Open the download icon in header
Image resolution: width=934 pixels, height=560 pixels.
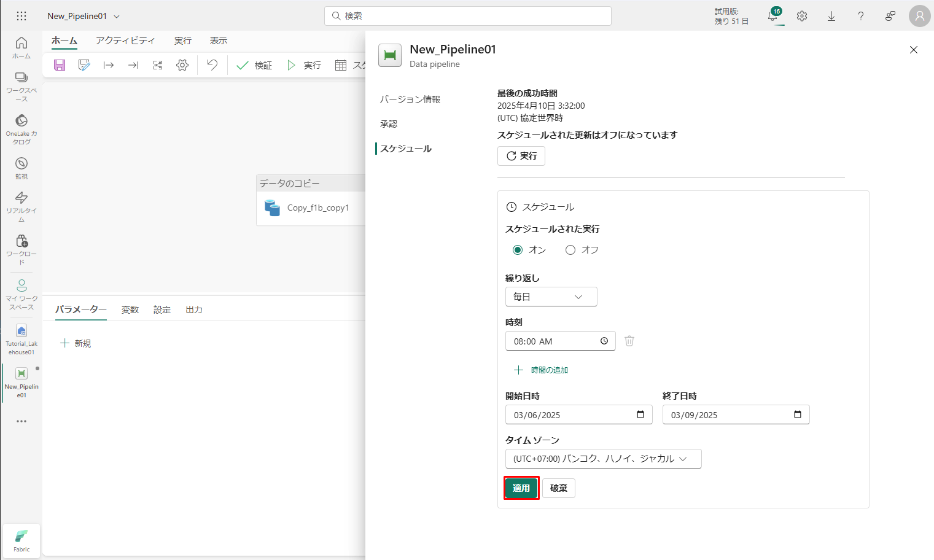[831, 17]
